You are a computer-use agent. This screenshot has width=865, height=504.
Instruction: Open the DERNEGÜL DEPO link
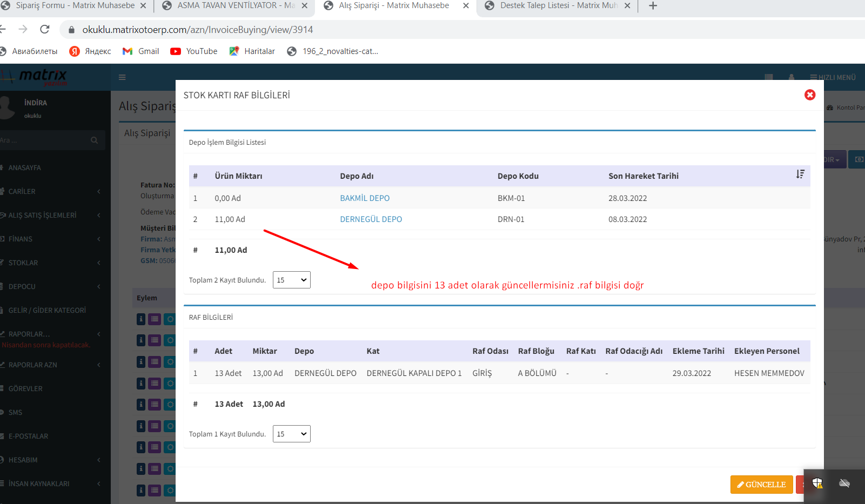(371, 219)
